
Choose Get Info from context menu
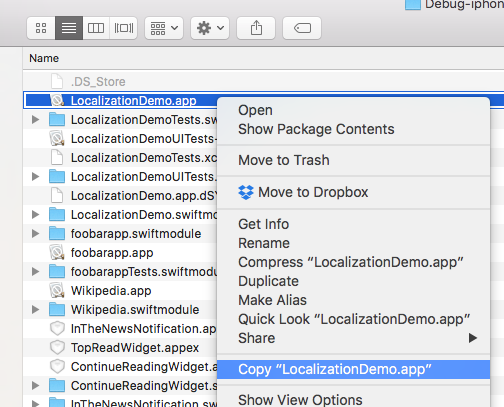pos(353,224)
